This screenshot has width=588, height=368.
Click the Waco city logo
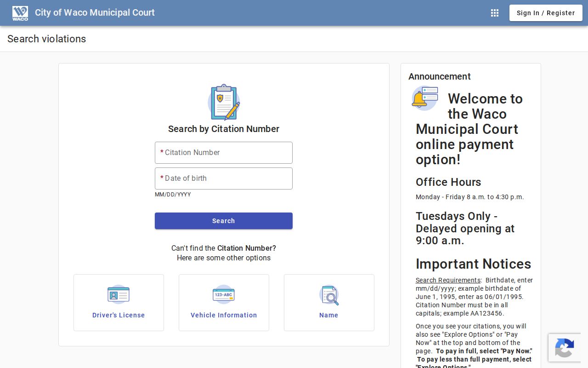click(20, 13)
